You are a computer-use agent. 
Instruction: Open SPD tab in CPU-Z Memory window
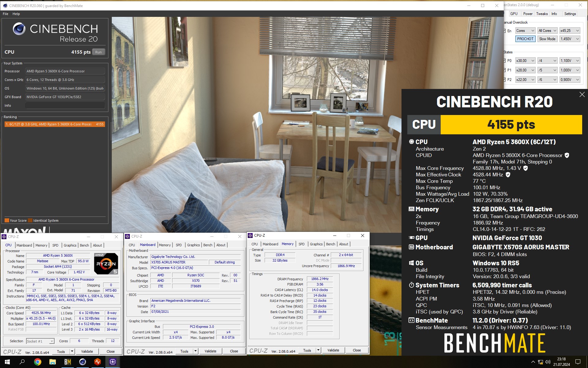(x=301, y=244)
